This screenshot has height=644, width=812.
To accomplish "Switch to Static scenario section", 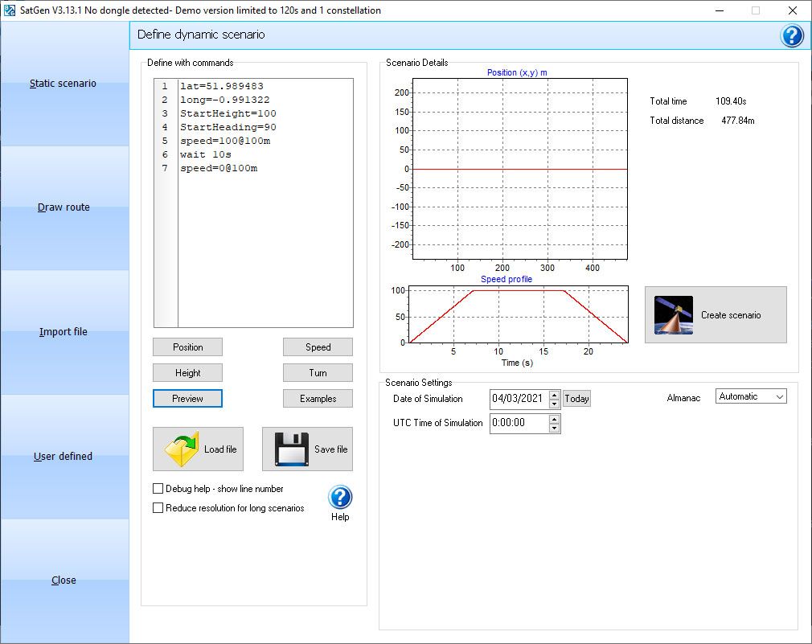I will [64, 84].
